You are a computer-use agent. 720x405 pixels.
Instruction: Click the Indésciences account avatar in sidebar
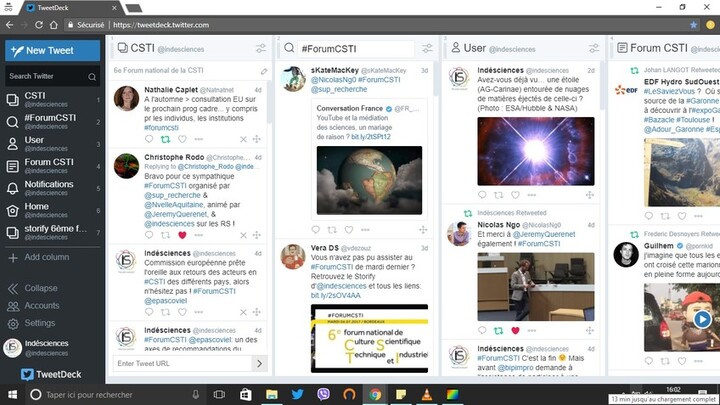pyautogui.click(x=12, y=348)
